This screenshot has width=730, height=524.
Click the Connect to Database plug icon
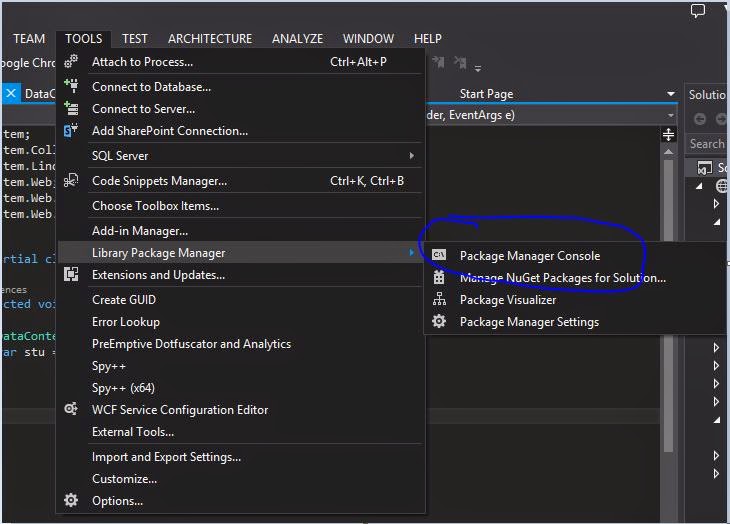[x=71, y=87]
